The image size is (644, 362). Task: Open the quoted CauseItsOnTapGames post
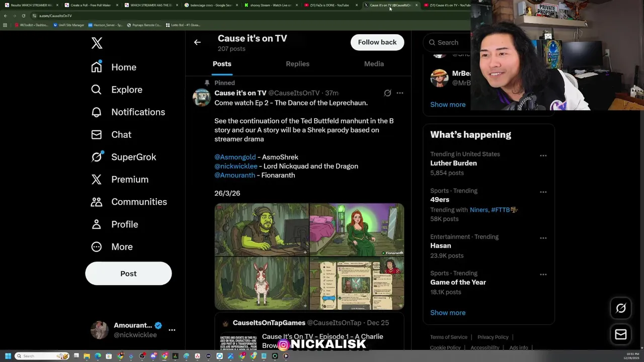309,333
